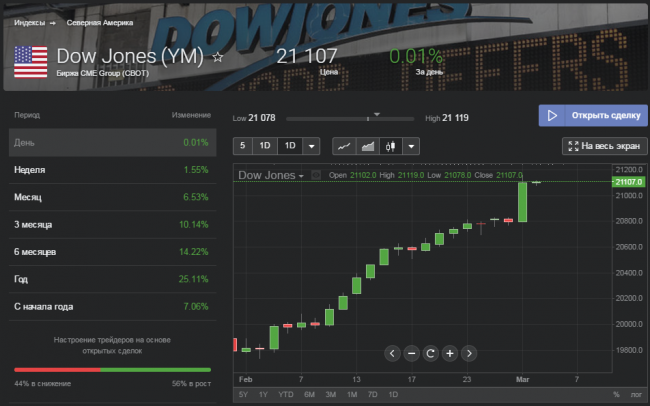The width and height of the screenshot is (650, 406).
Task: Click the Биржа CME Group (CBOT) label
Action: point(102,73)
